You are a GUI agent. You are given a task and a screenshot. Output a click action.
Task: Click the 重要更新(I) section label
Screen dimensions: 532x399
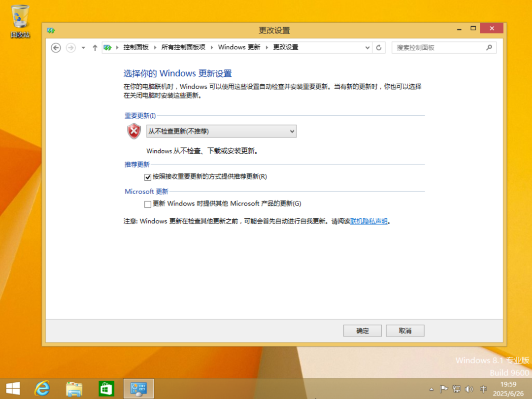click(140, 116)
